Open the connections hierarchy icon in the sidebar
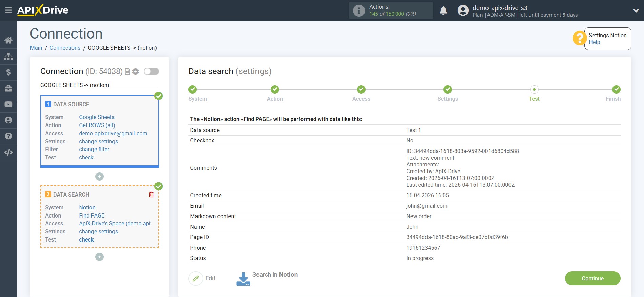Image resolution: width=644 pixels, height=297 pixels. coord(8,56)
